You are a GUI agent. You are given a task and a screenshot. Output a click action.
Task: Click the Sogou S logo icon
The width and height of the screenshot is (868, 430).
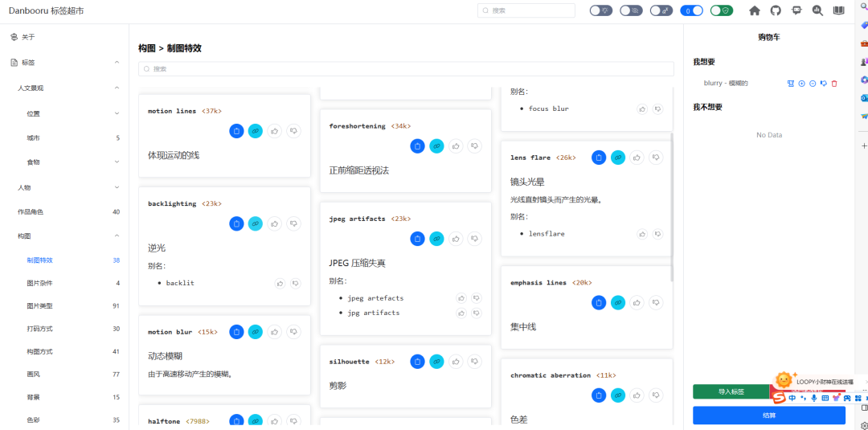coord(779,397)
